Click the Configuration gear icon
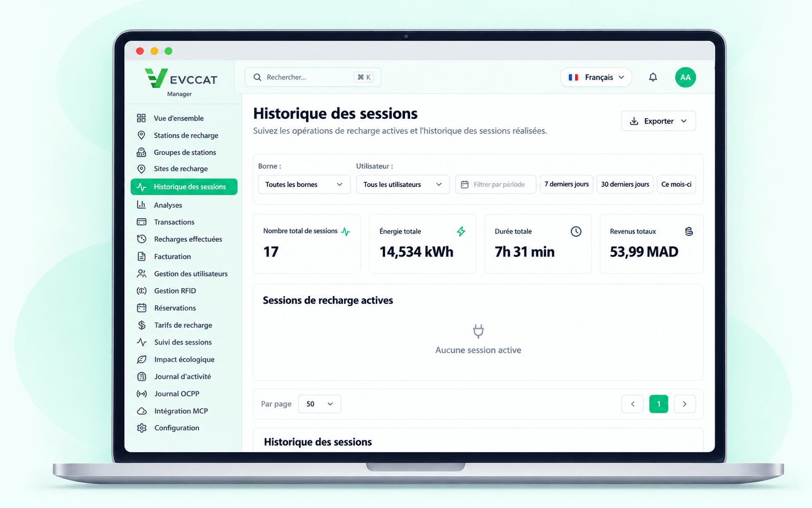 pos(142,428)
